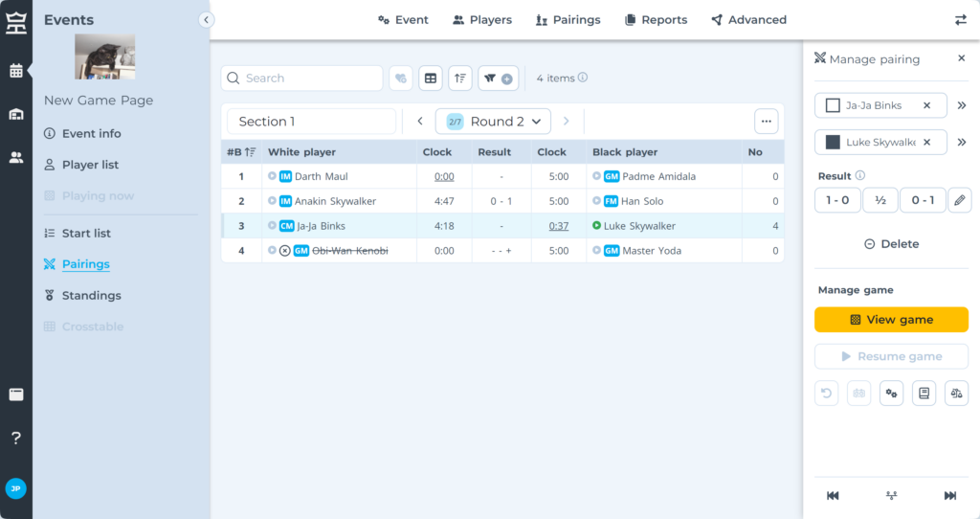Close the Manage pairing panel

point(961,58)
